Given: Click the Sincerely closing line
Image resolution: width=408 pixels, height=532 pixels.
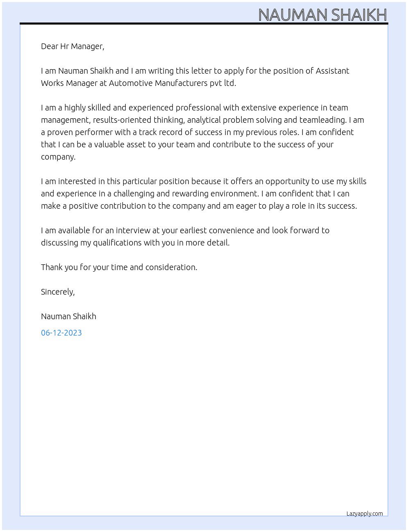Looking at the screenshot, I should click(x=58, y=292).
